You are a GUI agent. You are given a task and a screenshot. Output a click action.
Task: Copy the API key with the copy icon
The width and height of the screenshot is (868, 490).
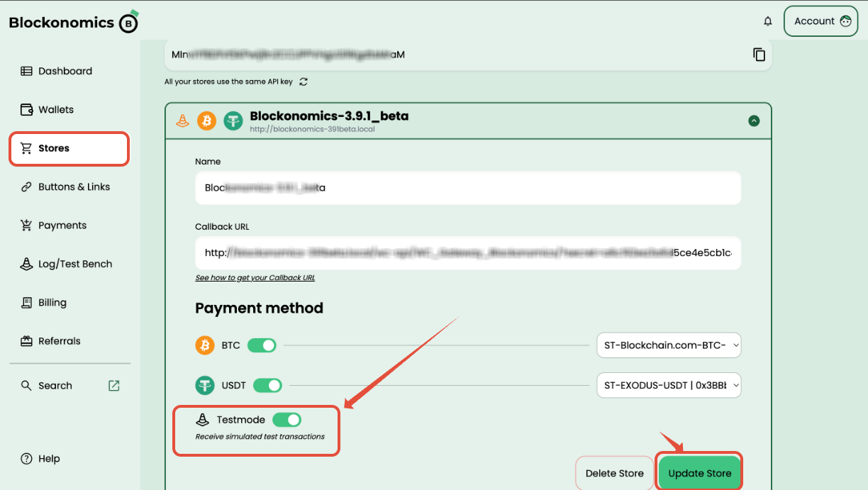click(x=759, y=55)
